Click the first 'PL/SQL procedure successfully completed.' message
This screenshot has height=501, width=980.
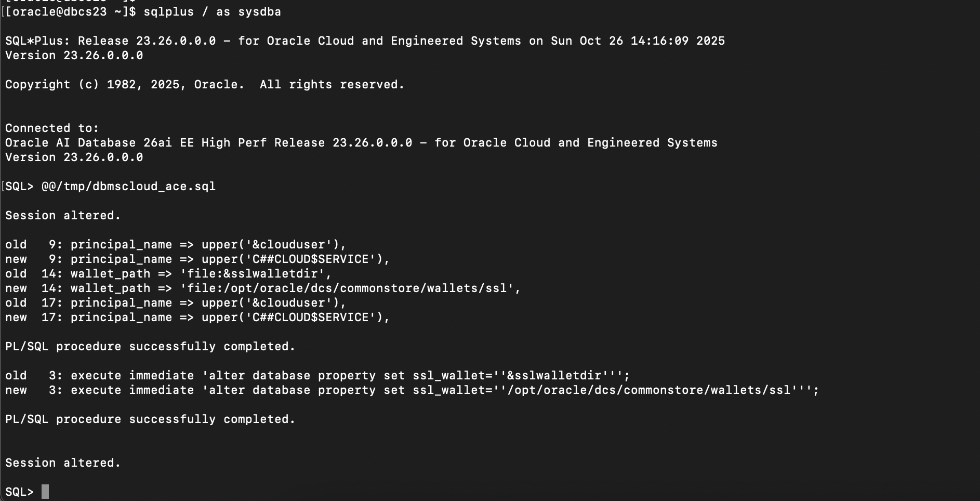[150, 347]
